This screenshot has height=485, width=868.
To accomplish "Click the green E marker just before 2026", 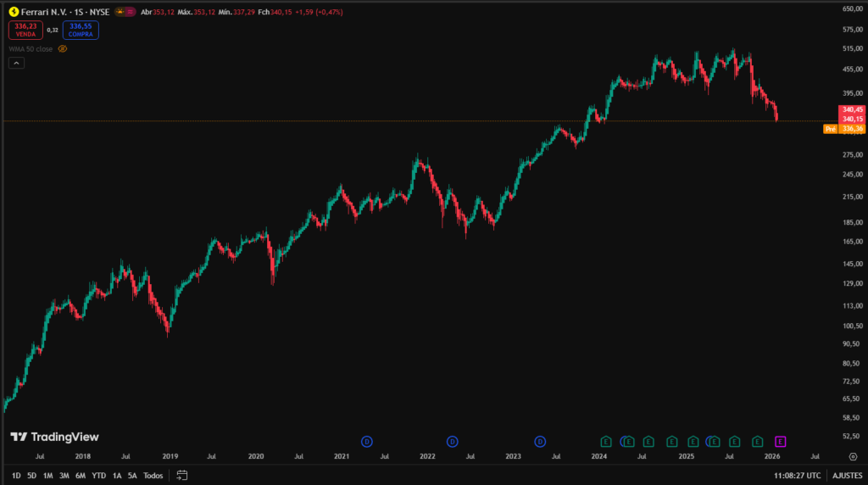I will pyautogui.click(x=757, y=442).
